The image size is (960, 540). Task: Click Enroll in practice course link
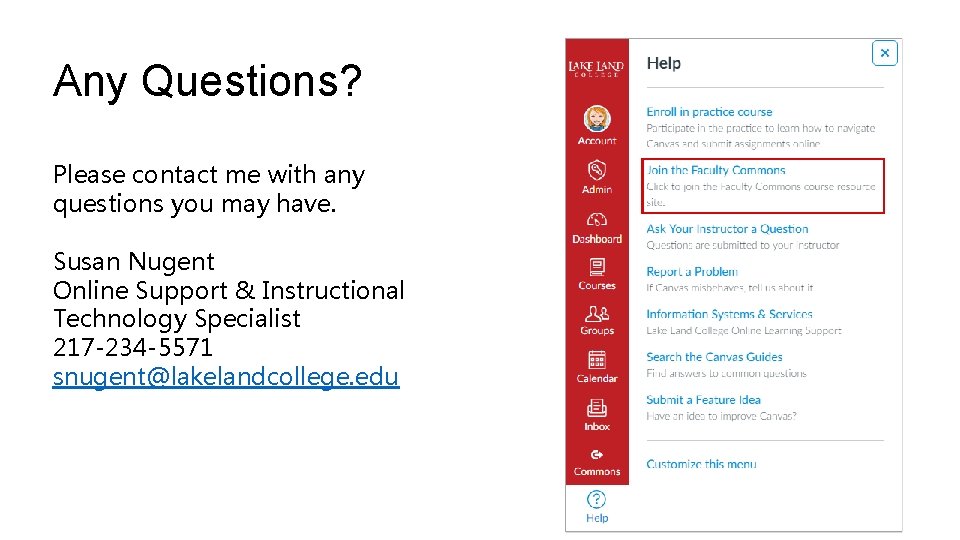click(709, 112)
